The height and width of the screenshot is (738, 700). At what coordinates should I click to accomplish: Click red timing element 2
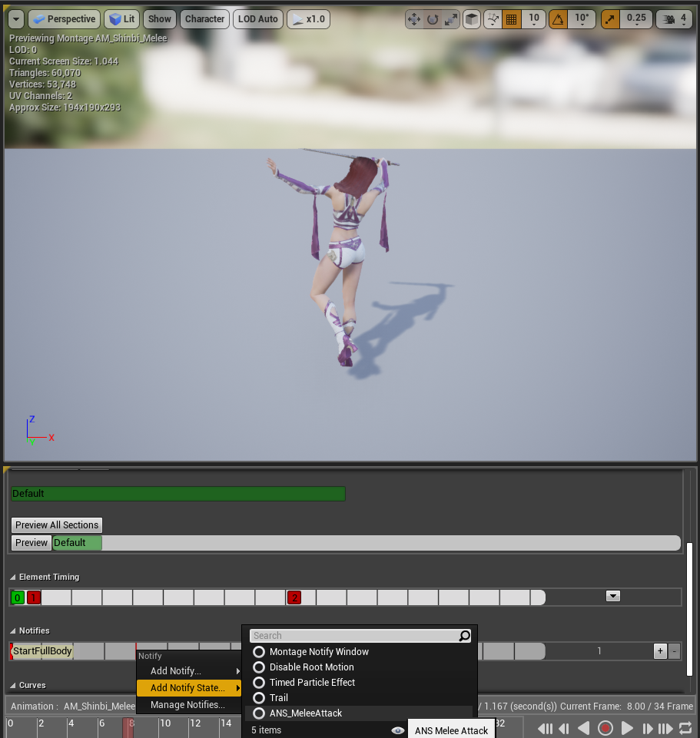point(294,597)
